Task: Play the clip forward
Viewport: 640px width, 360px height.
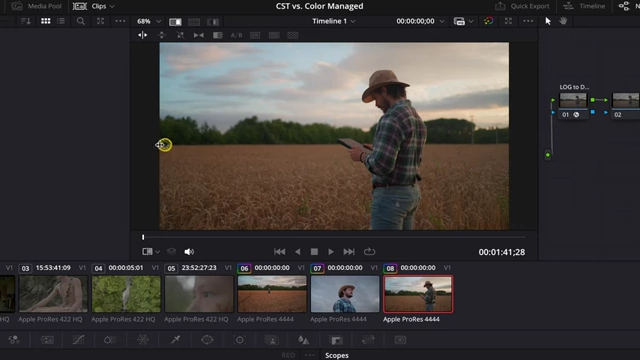Action: (331, 252)
